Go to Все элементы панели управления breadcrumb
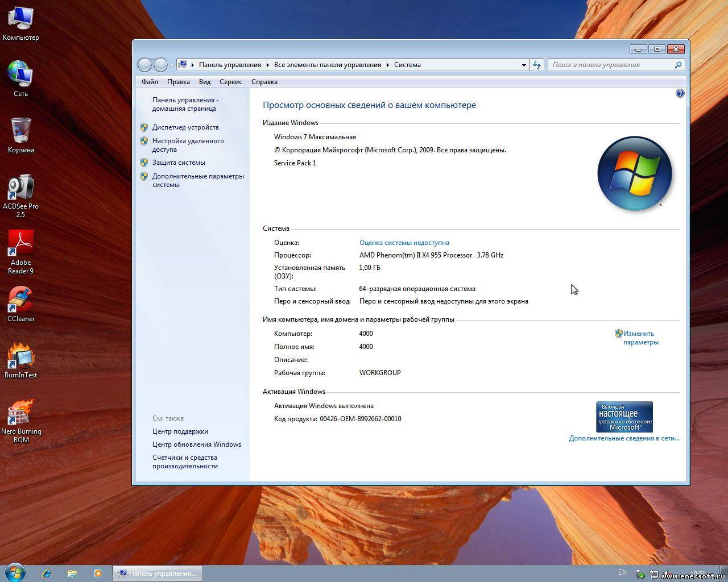The height and width of the screenshot is (582, 728). (x=328, y=65)
